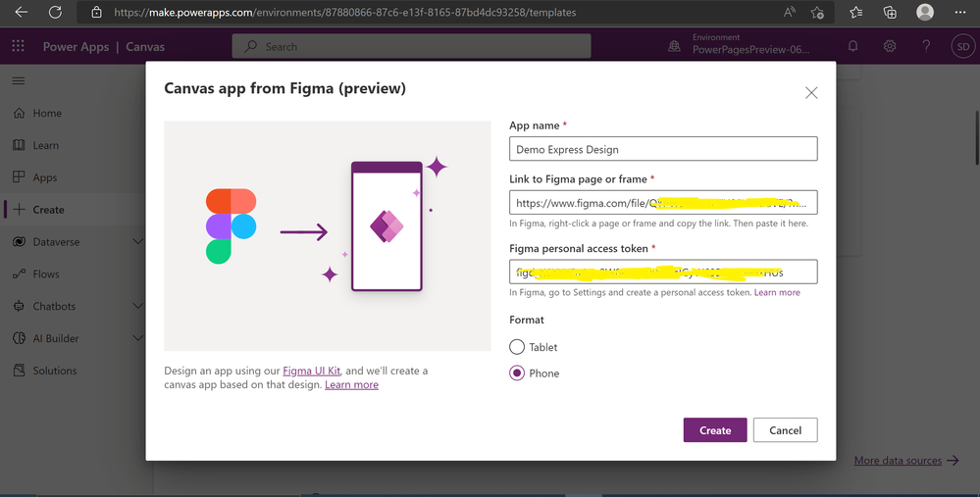Click the Create button in the dialog

(x=715, y=430)
